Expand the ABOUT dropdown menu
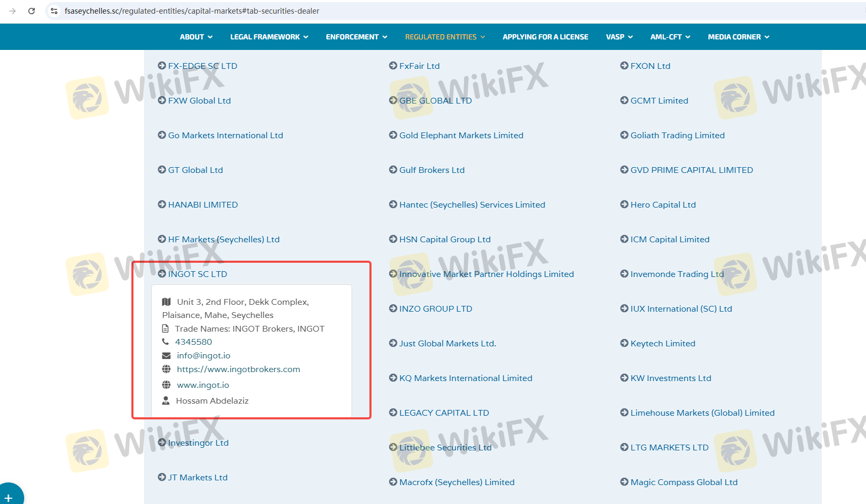866x504 pixels. click(196, 37)
